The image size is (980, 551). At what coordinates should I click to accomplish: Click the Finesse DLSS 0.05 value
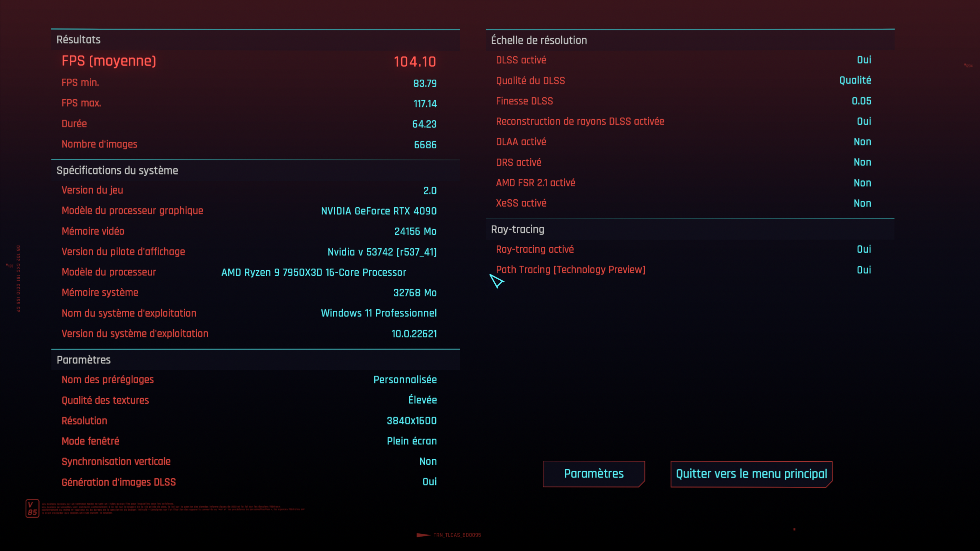[x=861, y=101]
